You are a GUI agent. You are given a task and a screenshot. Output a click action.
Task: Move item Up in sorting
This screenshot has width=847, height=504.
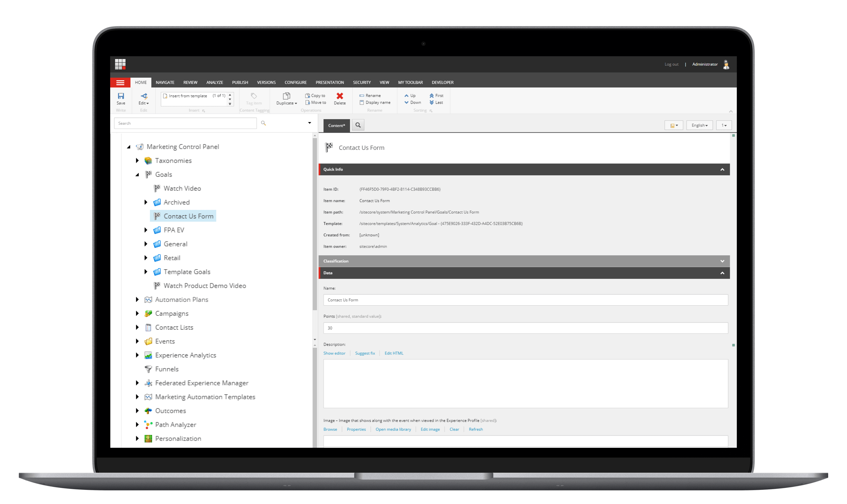[x=410, y=96]
